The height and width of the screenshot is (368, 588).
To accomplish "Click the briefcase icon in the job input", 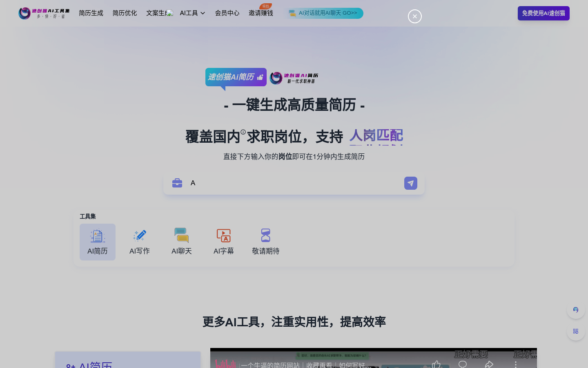I will [x=177, y=183].
